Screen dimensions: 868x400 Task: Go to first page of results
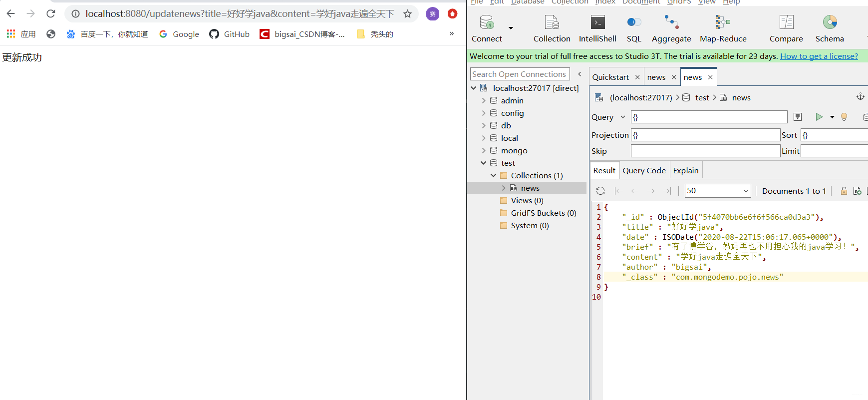(x=619, y=191)
